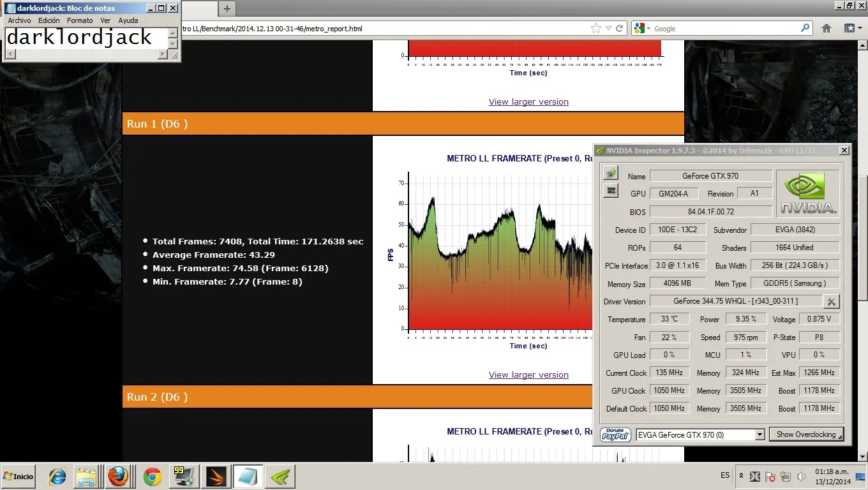Click the PayPal Donate button

pos(615,434)
